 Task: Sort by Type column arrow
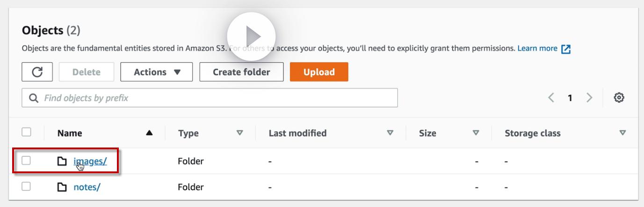pyautogui.click(x=240, y=133)
